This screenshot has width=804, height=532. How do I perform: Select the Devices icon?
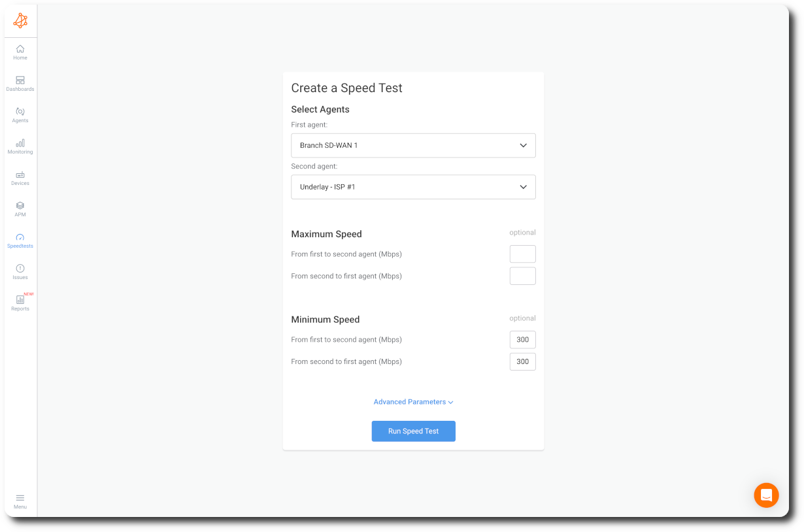coord(20,178)
